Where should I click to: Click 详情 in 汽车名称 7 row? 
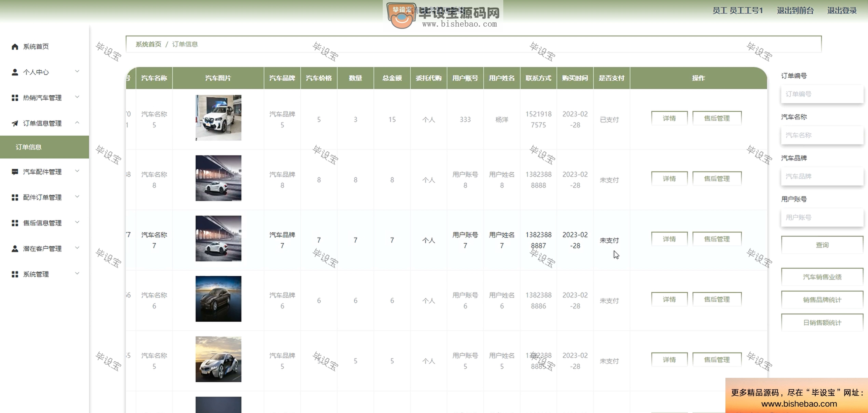pyautogui.click(x=669, y=239)
